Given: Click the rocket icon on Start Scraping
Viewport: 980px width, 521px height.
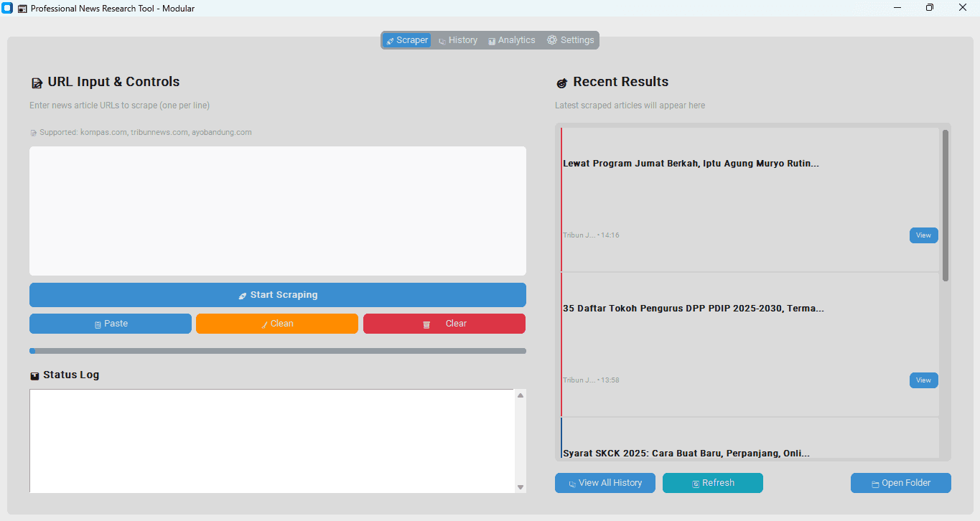Looking at the screenshot, I should 242,294.
